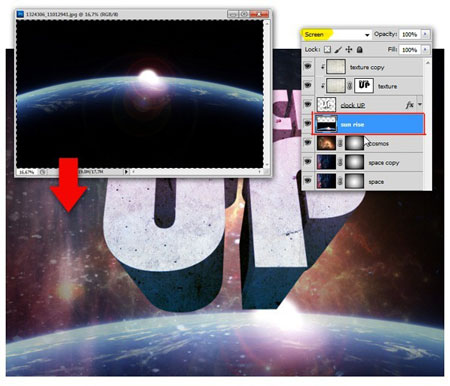450x386 pixels.
Task: Hide the sun rise layer
Action: coord(308,124)
